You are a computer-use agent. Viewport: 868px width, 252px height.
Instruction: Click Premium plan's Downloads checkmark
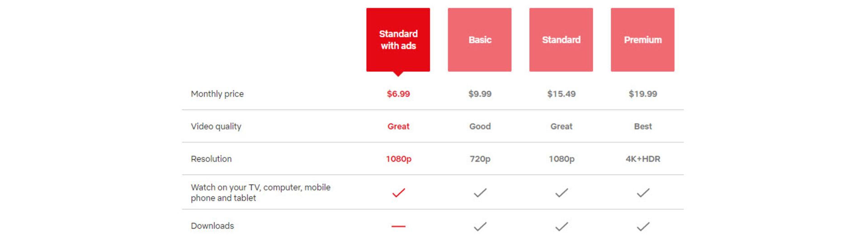643,226
